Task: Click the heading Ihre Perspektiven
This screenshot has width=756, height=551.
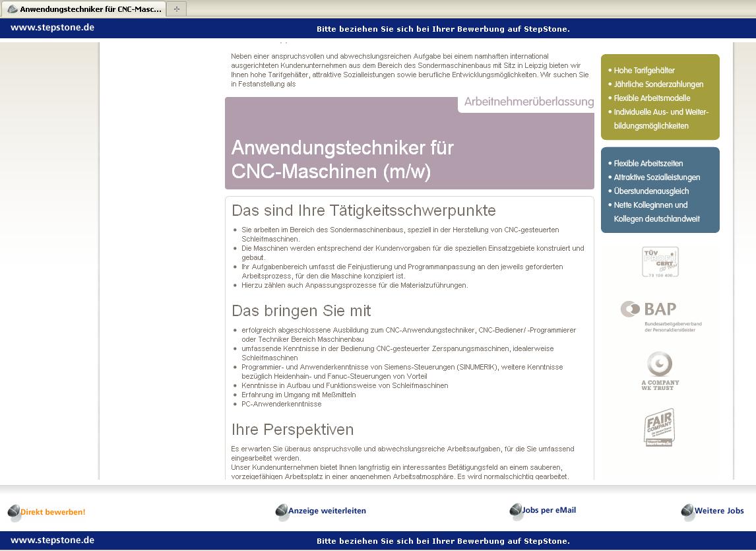Action: (292, 430)
